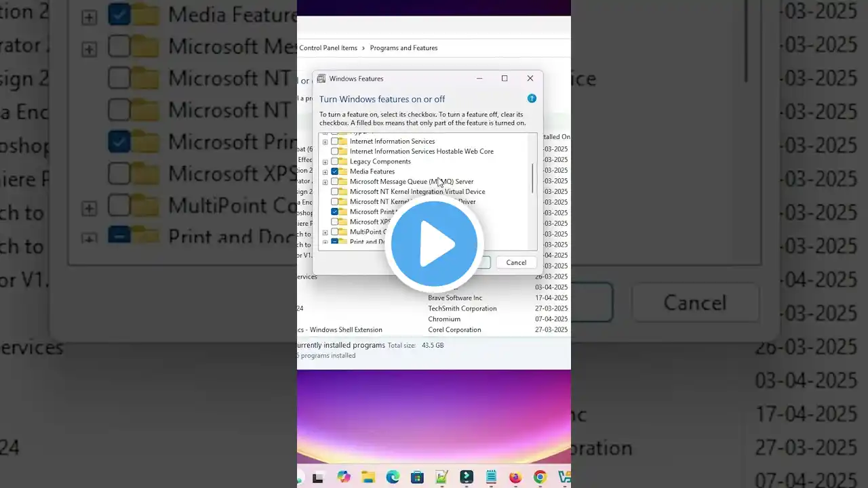Open File Explorer from the taskbar
868x488 pixels.
coord(368,477)
